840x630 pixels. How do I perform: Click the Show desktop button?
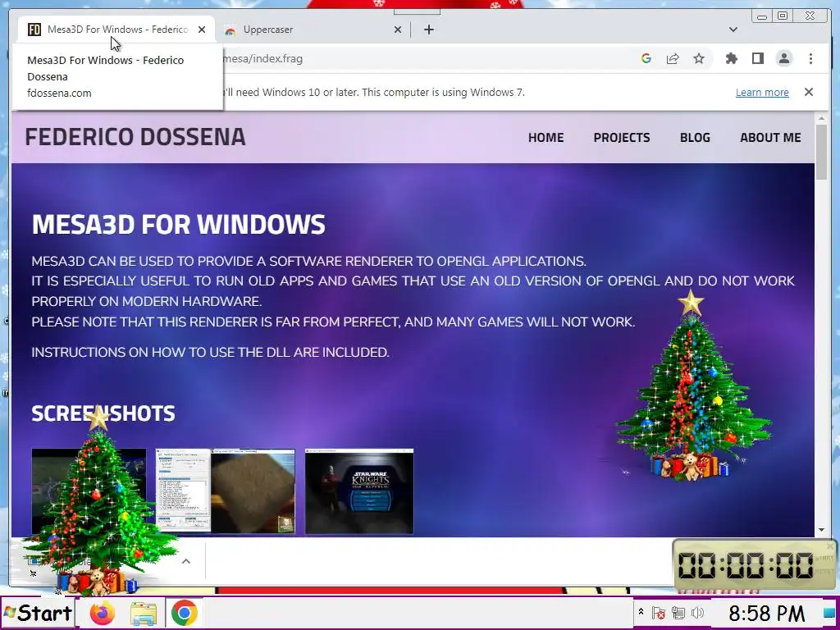point(830,613)
